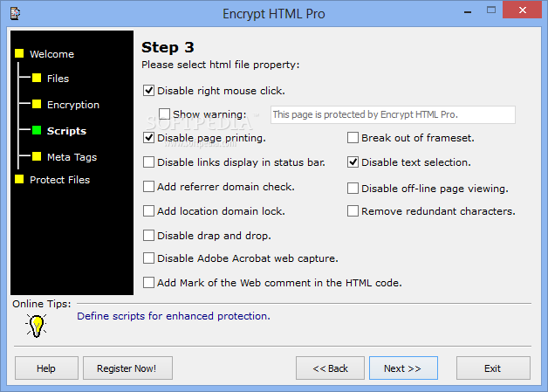Click the yellow square beside Protect Files
The width and height of the screenshot is (548, 392).
pyautogui.click(x=19, y=179)
